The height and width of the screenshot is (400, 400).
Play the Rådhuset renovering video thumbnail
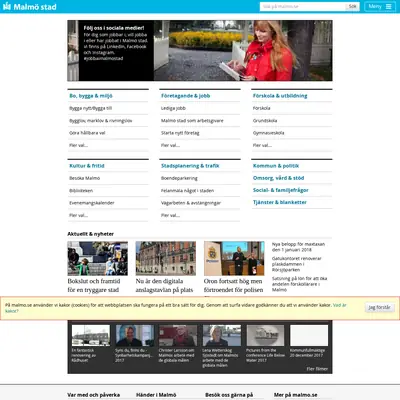[x=91, y=336]
